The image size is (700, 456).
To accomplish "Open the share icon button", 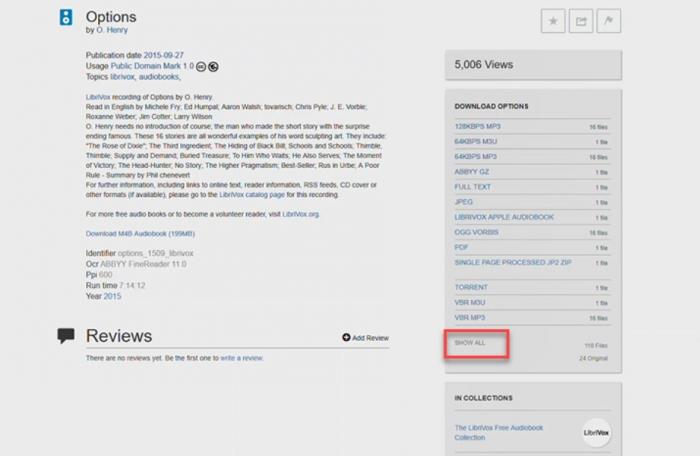I will click(581, 21).
